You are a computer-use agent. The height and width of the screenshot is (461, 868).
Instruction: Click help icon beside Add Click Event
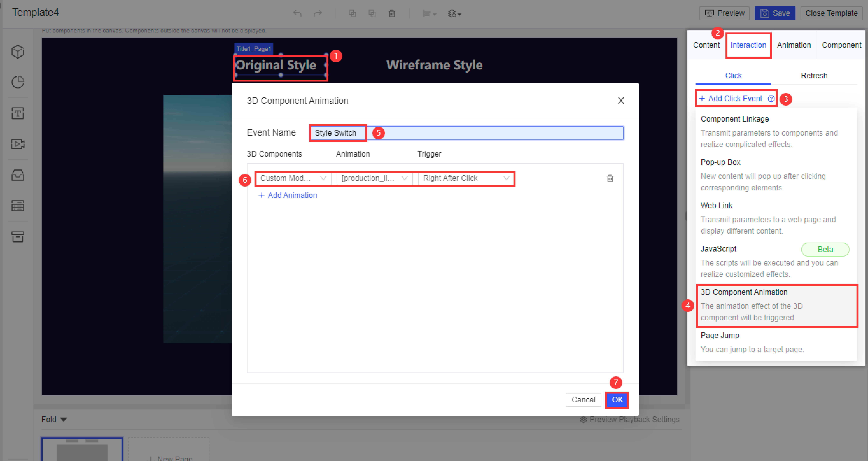pos(771,99)
